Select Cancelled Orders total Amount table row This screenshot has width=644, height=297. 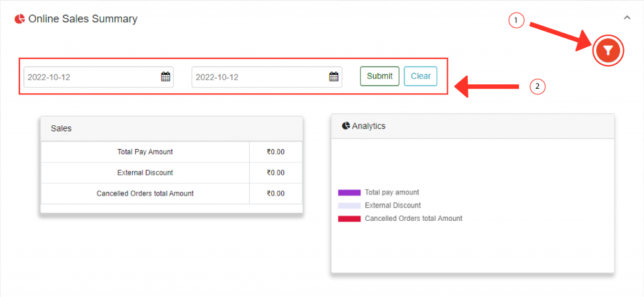pos(145,193)
